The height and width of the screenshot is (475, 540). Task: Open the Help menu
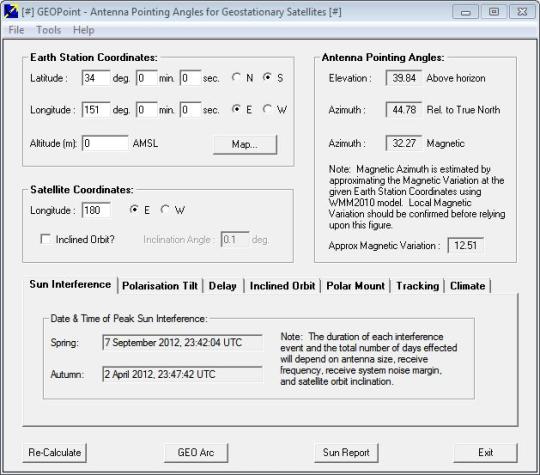(83, 30)
